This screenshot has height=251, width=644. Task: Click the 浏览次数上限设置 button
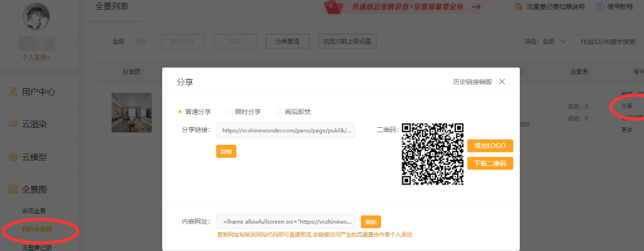[x=347, y=42]
